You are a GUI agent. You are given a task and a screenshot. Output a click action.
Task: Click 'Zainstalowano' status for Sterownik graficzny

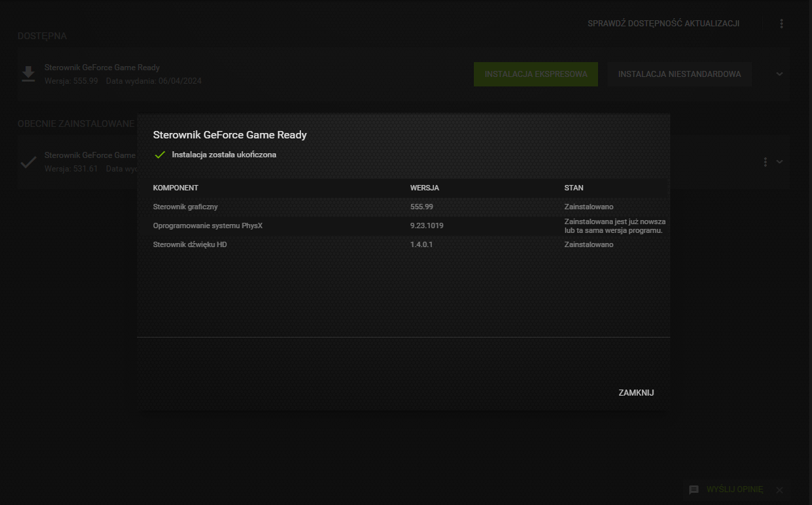589,207
